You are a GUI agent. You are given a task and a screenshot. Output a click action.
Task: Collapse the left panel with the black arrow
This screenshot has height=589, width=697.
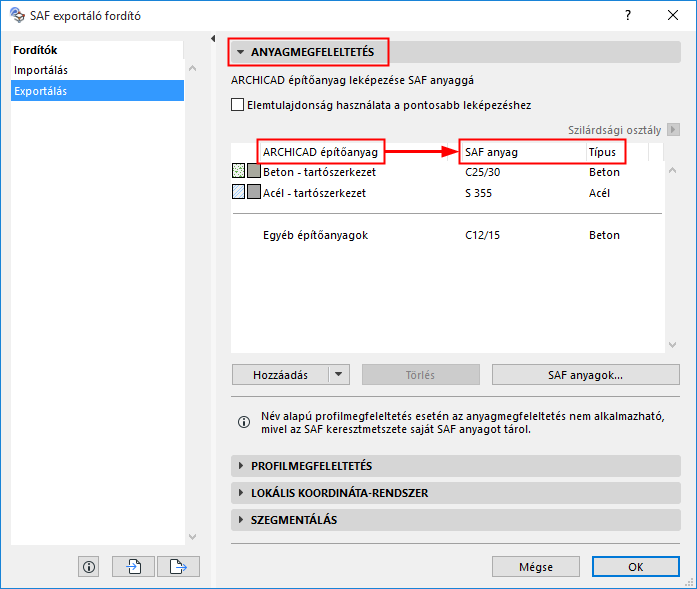213,39
